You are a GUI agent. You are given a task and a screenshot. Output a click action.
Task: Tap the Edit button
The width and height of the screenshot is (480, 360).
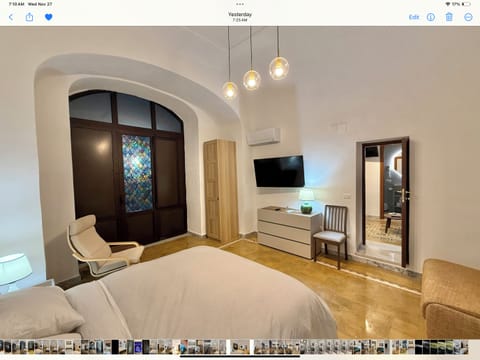click(414, 17)
